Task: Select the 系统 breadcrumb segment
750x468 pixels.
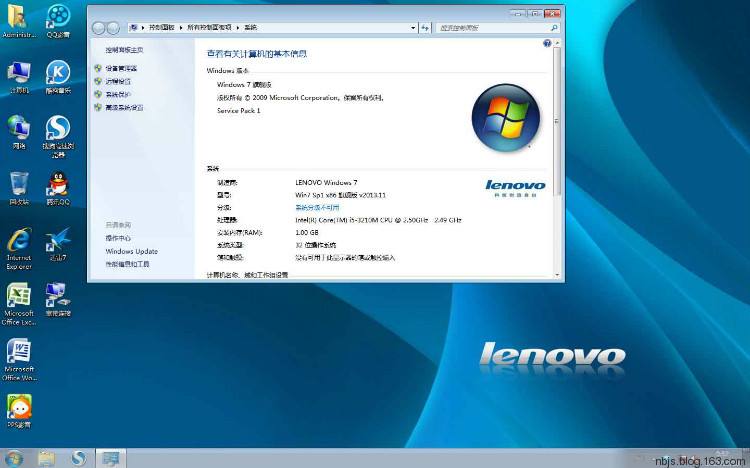Action: [x=251, y=28]
